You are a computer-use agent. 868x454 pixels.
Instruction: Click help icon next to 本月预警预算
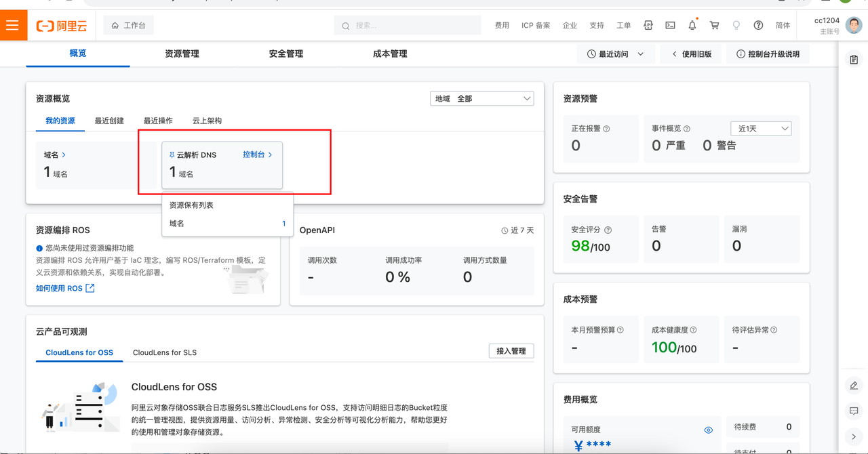pos(620,330)
